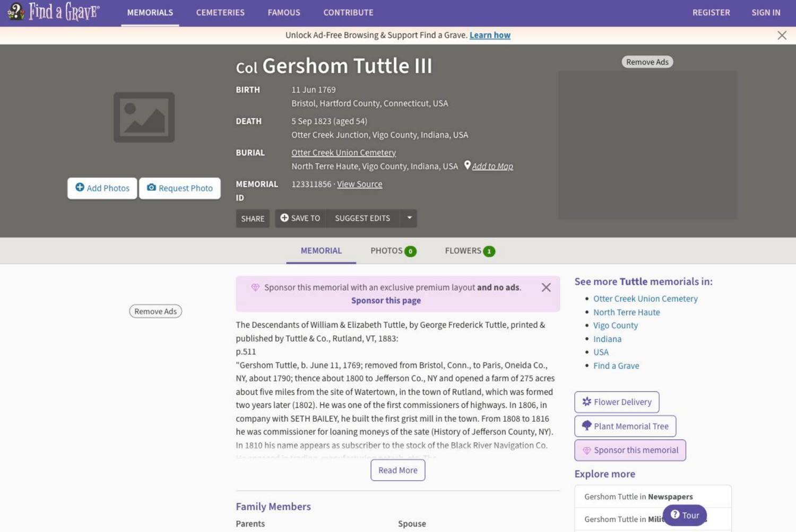Click the Save To button
796x532 pixels.
click(300, 218)
